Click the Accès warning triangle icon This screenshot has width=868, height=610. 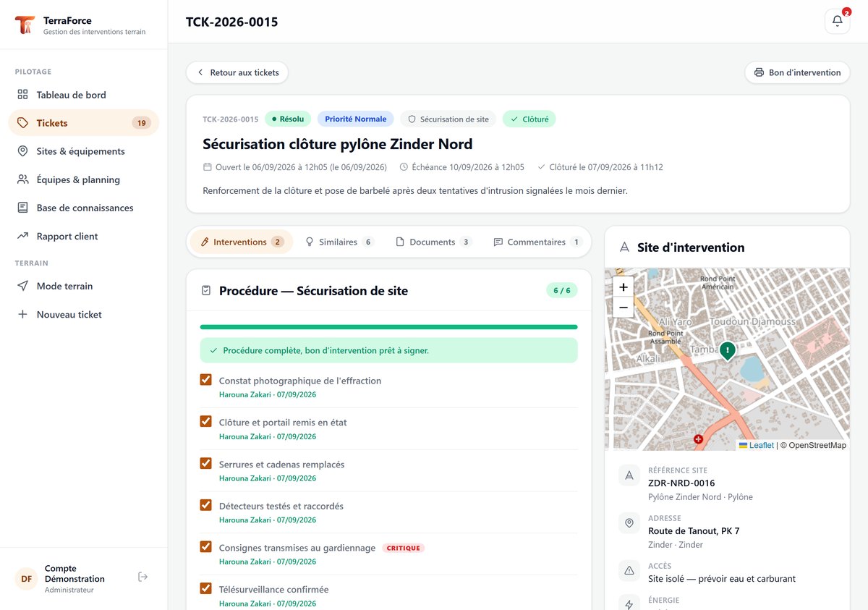tap(629, 571)
